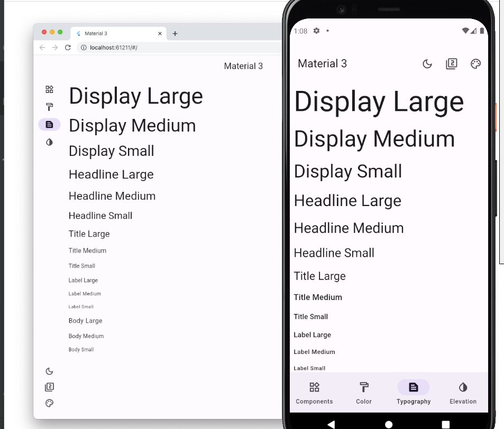Image resolution: width=504 pixels, height=429 pixels.
Task: Tap the Material 2 toggle in the phone app bar
Action: coord(452,63)
